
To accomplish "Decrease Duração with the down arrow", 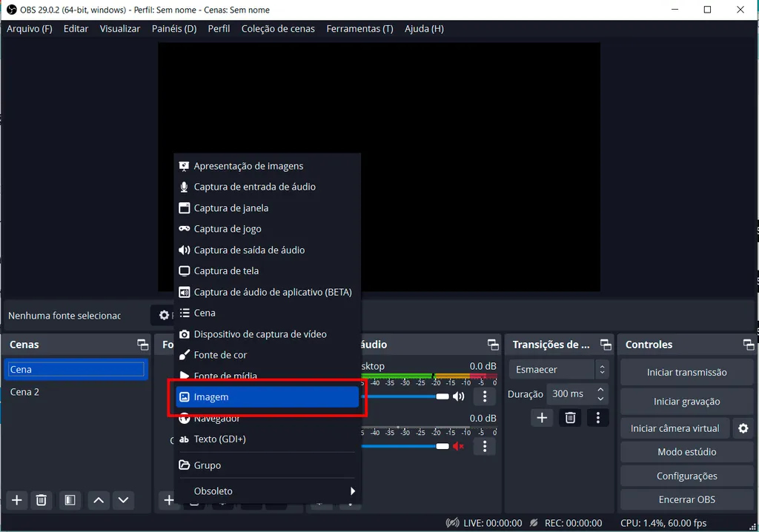I will coord(600,399).
